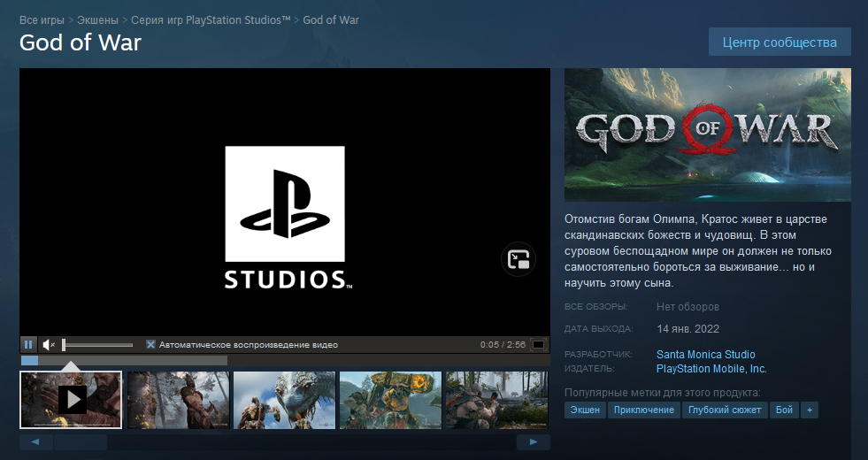Open the Центр сообщества button

[x=780, y=42]
